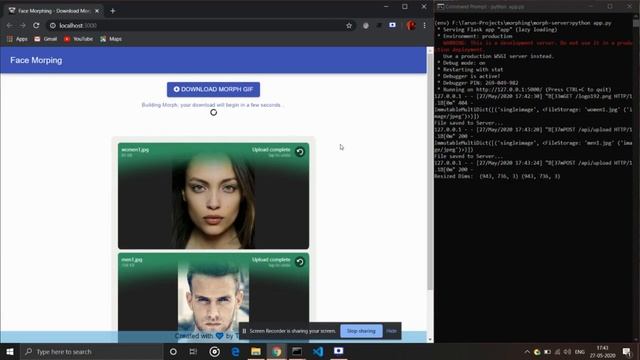Click the scroll down arrow of page scrollbar

(x=430, y=339)
